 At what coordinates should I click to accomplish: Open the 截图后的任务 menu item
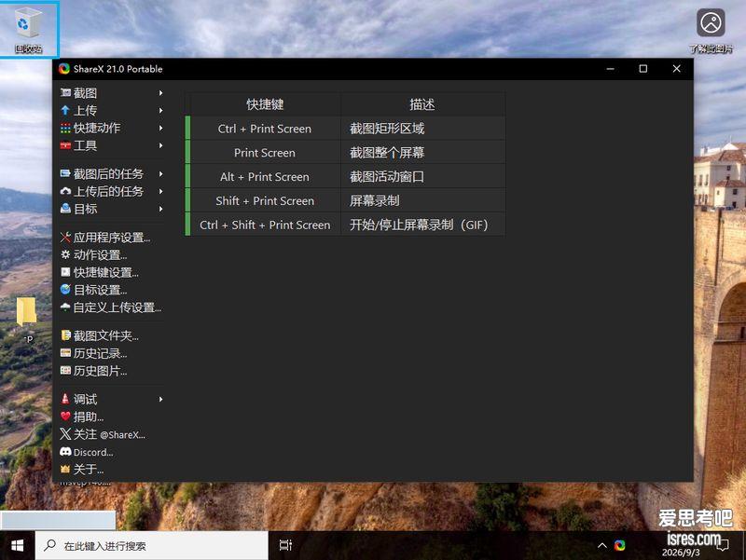112,173
